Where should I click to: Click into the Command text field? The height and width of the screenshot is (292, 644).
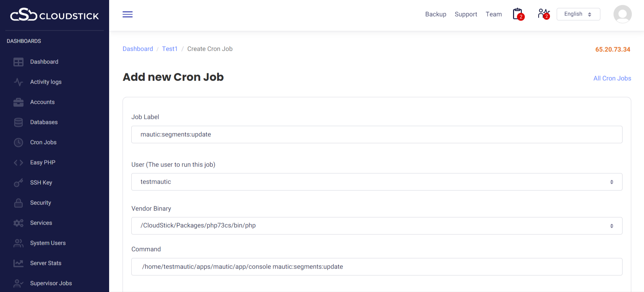click(376, 267)
